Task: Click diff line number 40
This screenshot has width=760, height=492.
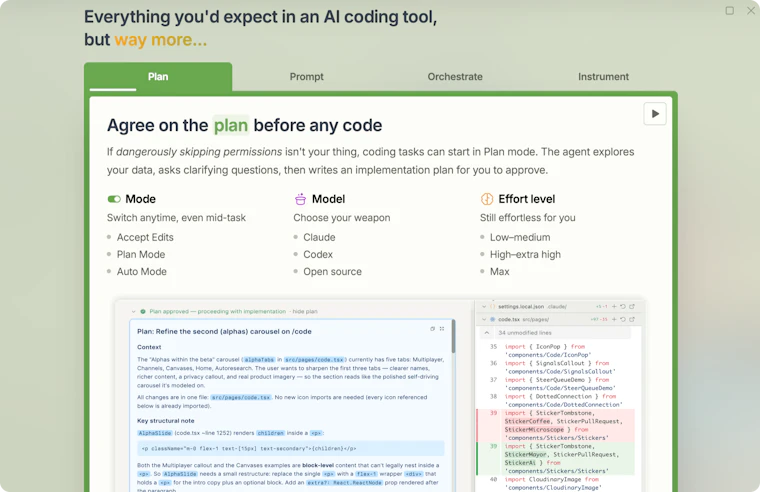Action: [493, 479]
